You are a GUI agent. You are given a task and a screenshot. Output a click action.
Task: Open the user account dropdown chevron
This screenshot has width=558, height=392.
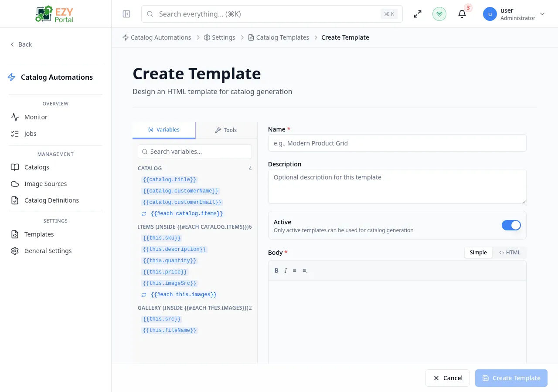coord(542,14)
